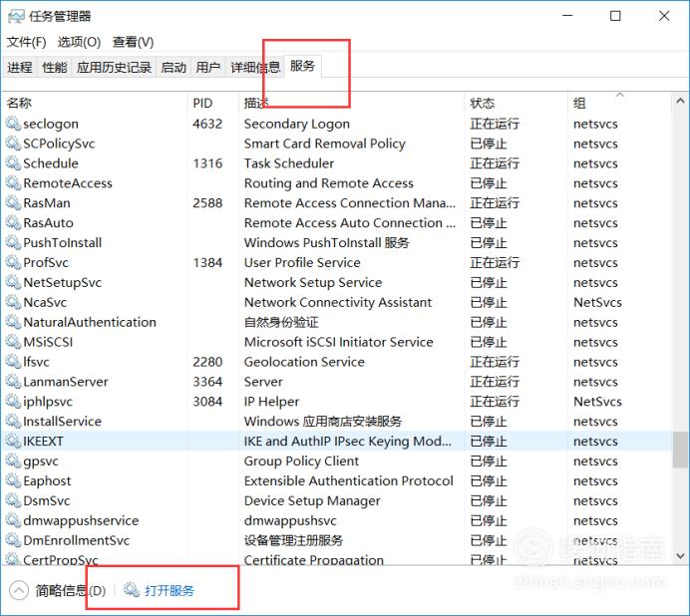The height and width of the screenshot is (616, 690).
Task: Switch to the 进程 tab
Action: [20, 68]
